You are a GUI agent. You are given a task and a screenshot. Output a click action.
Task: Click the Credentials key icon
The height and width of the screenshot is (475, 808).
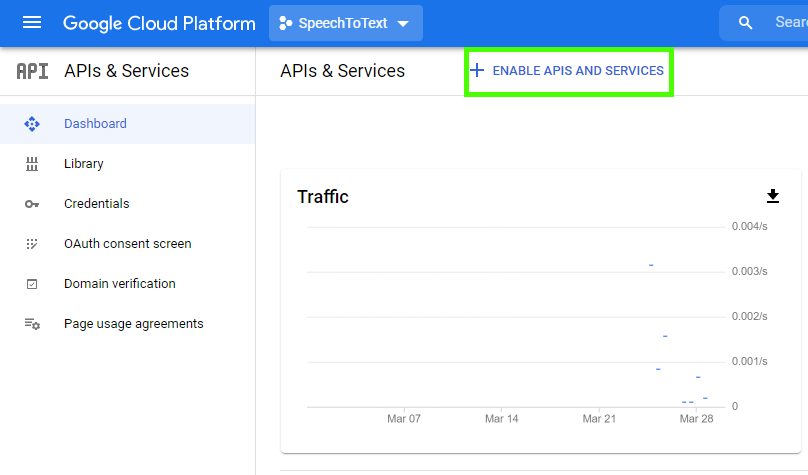click(32, 204)
